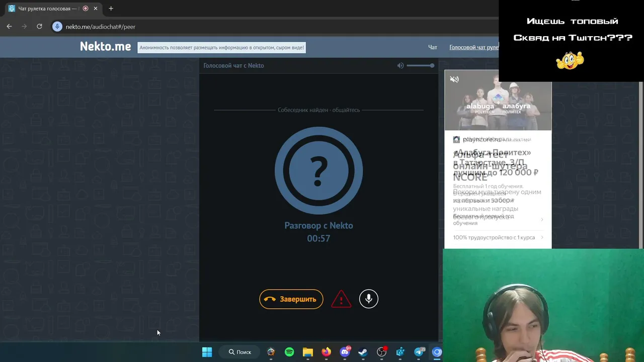Open File Explorer from the taskbar
The height and width of the screenshot is (362, 644).
308,352
